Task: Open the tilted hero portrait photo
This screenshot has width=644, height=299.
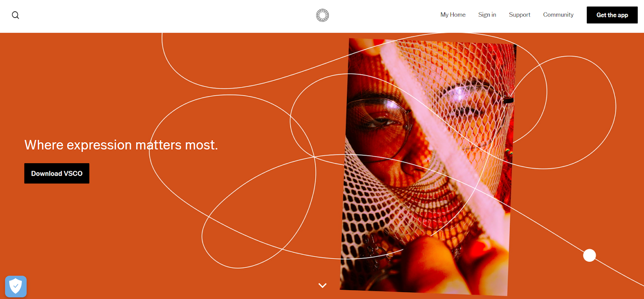Action: coord(428,167)
